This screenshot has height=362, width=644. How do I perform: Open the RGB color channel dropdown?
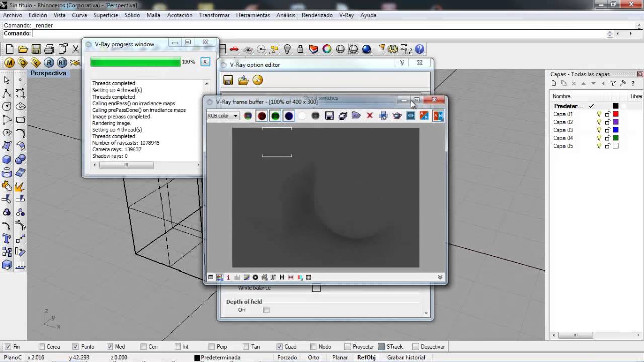click(222, 116)
